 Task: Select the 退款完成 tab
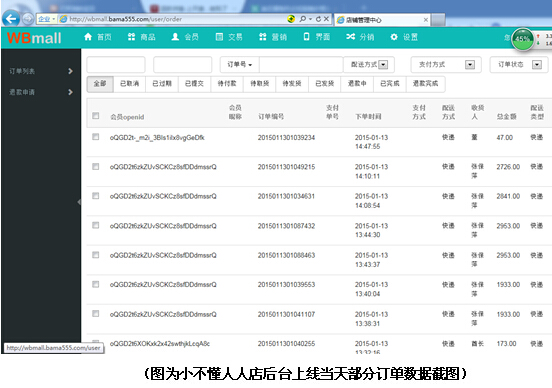(x=426, y=84)
